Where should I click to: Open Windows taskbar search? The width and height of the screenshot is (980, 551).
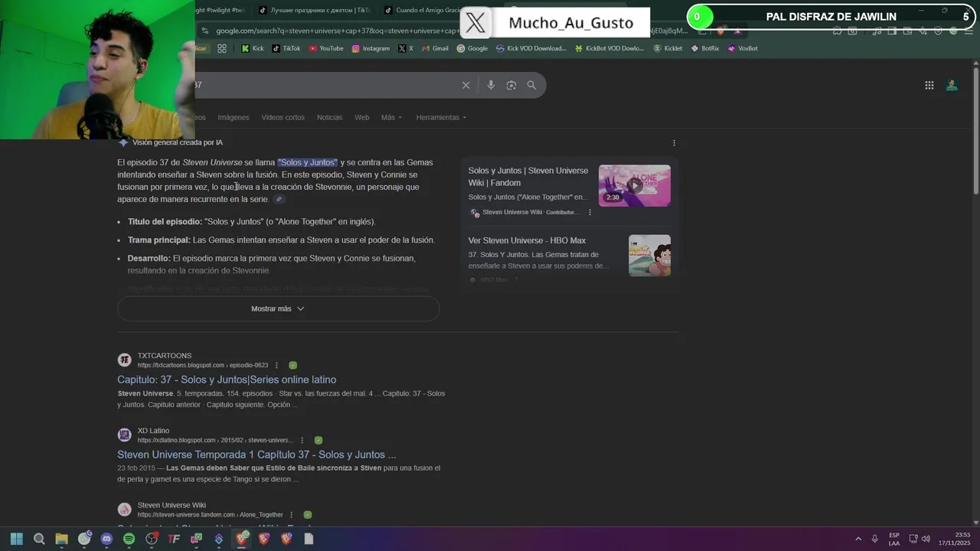coord(39,539)
